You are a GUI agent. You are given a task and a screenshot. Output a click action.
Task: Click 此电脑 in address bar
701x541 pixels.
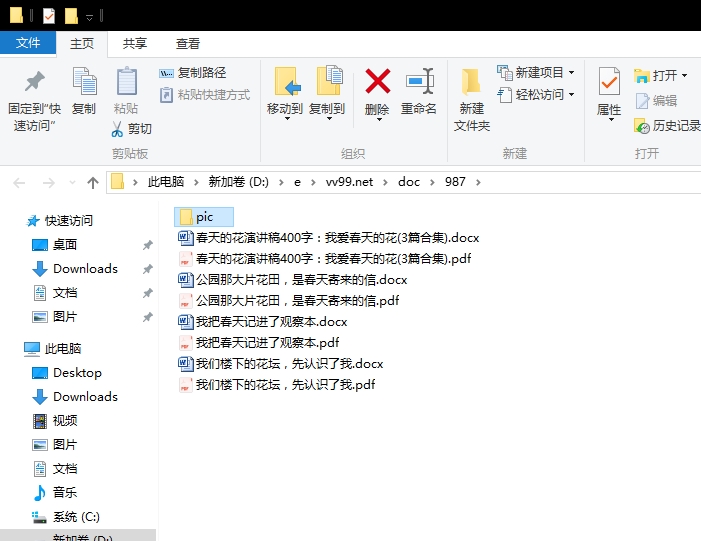165,182
